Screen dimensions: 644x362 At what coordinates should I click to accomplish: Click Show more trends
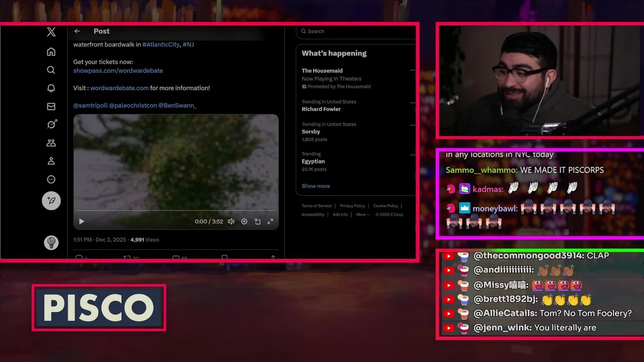[x=316, y=186]
